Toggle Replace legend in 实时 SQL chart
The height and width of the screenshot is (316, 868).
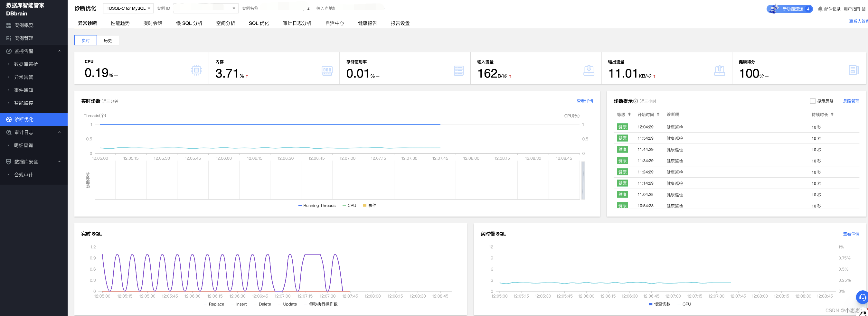[x=214, y=304]
